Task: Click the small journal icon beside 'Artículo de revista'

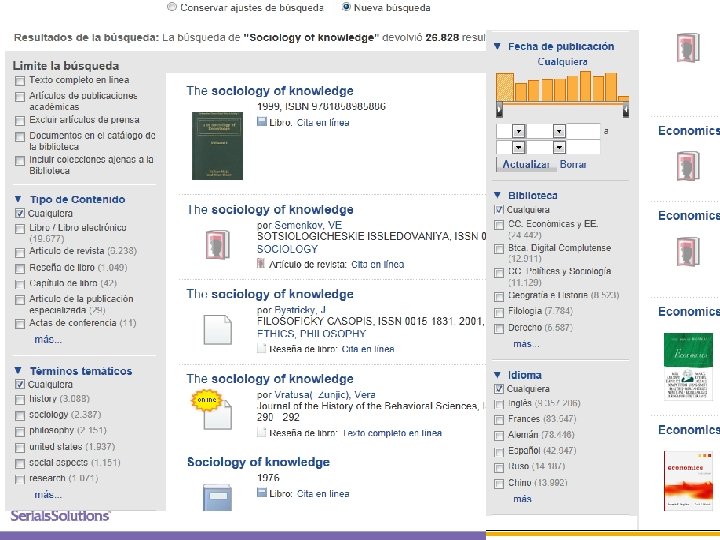Action: (x=261, y=264)
